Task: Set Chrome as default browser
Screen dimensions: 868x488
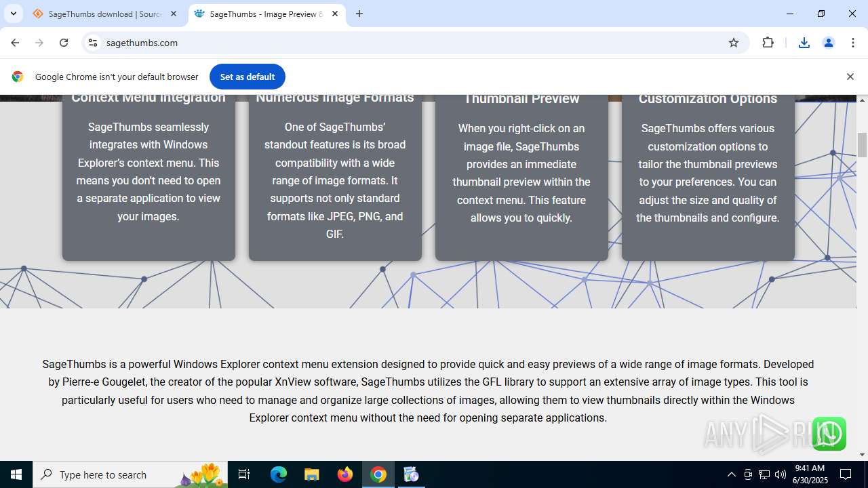Action: click(248, 77)
